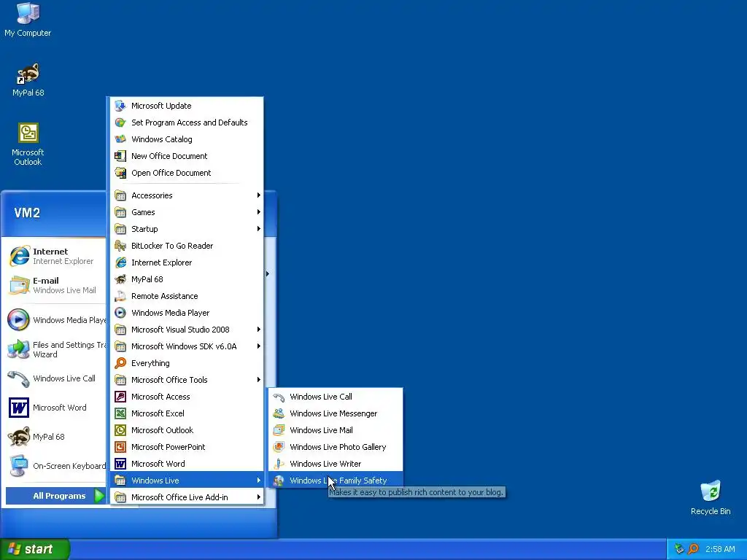Click Windows Media Player icon in programs list

point(120,313)
